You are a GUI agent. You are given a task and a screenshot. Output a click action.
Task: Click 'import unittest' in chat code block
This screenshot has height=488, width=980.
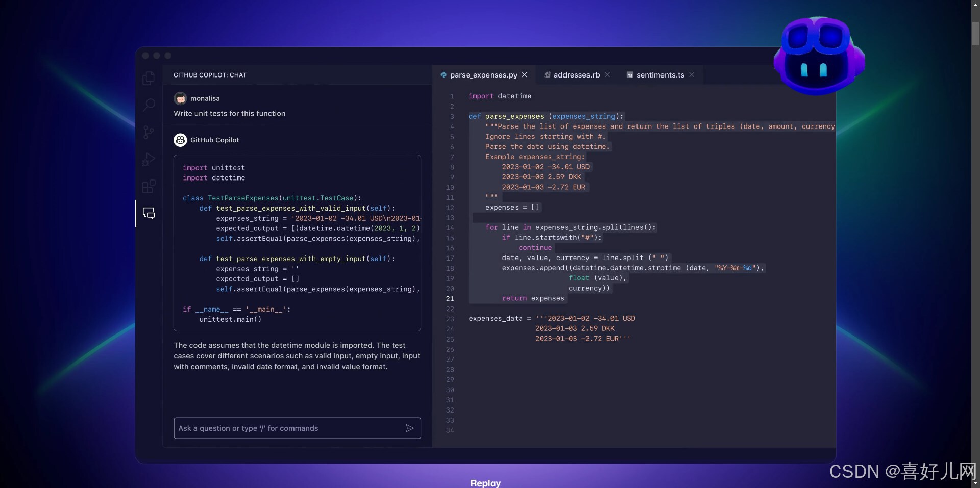click(214, 168)
